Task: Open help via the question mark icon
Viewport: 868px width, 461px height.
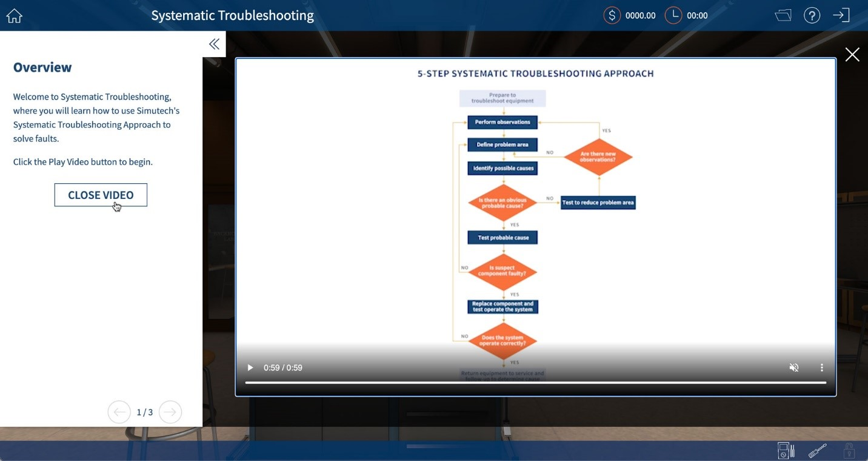Action: (812, 16)
